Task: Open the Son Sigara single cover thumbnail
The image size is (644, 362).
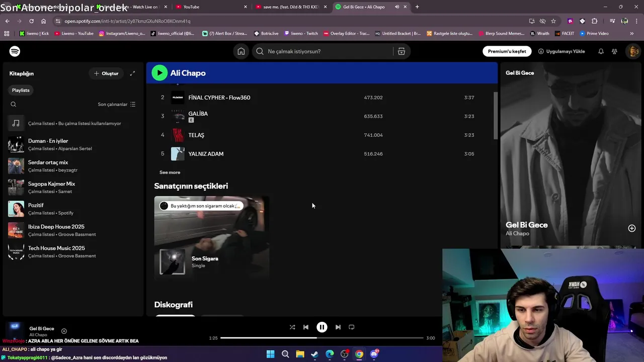Action: coord(173,261)
